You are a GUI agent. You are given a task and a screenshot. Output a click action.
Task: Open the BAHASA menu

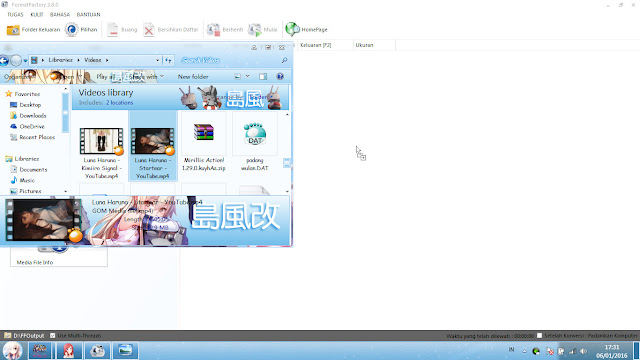coord(60,14)
